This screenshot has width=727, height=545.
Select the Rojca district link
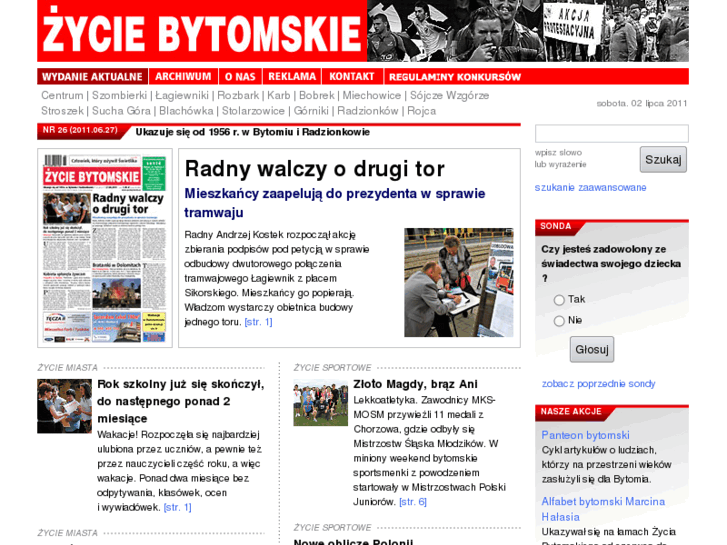(x=421, y=111)
